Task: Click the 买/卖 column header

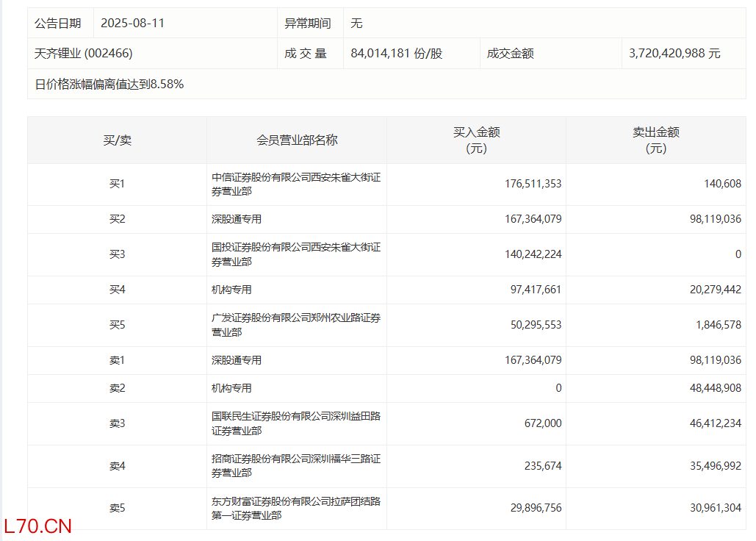Action: 117,140
